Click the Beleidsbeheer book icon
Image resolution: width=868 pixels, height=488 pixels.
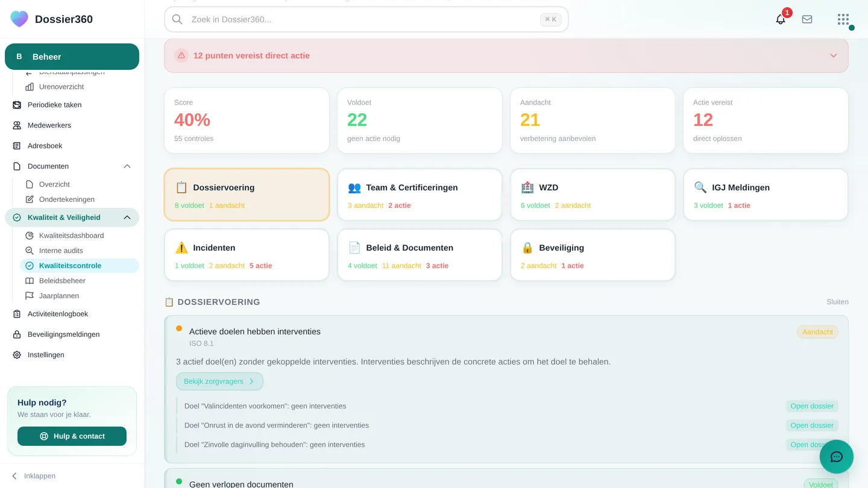coord(30,281)
